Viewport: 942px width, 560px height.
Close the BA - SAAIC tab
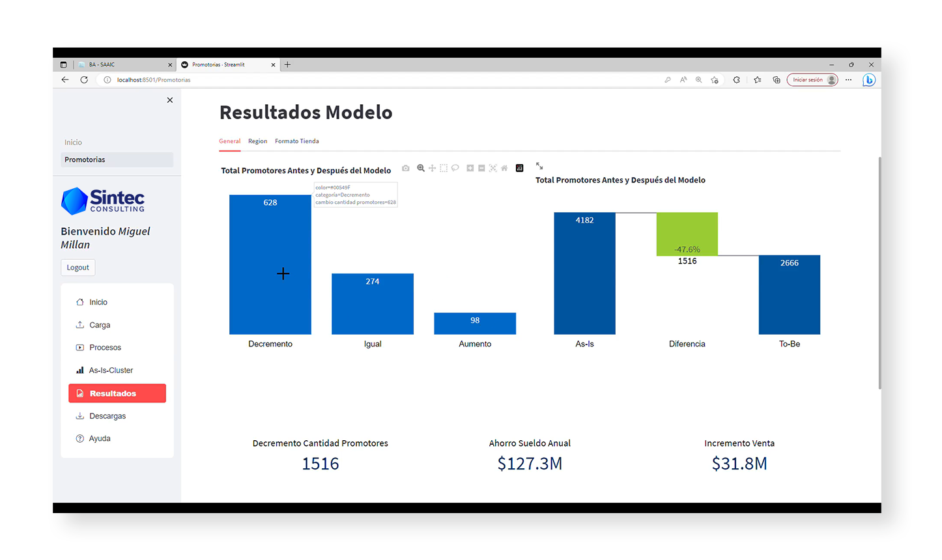point(170,64)
